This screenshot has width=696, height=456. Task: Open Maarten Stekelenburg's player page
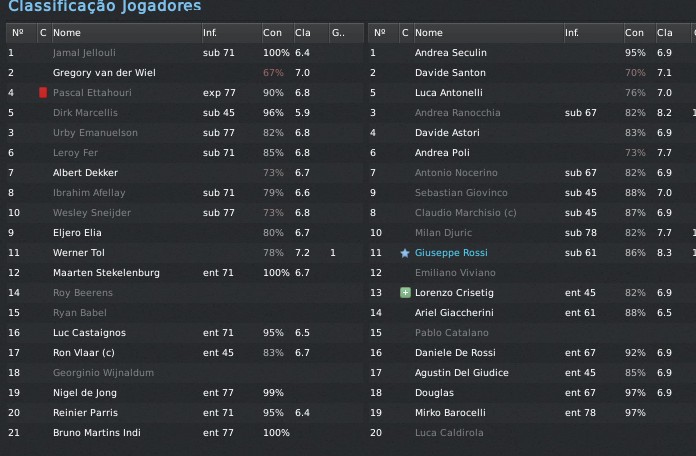point(108,273)
